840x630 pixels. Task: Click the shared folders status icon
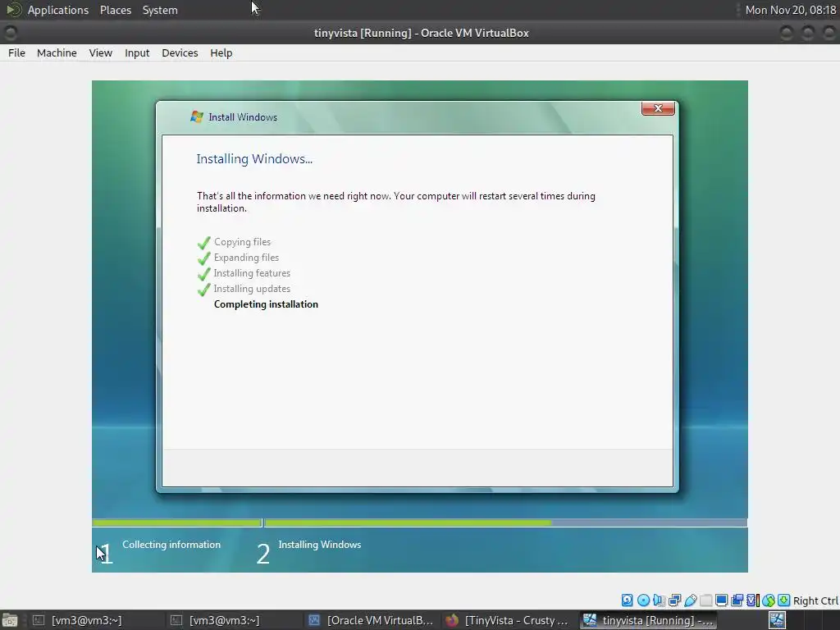pos(706,600)
